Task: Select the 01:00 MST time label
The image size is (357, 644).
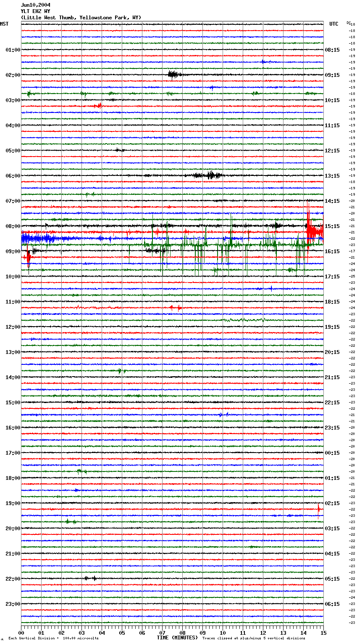Action: 13,50
